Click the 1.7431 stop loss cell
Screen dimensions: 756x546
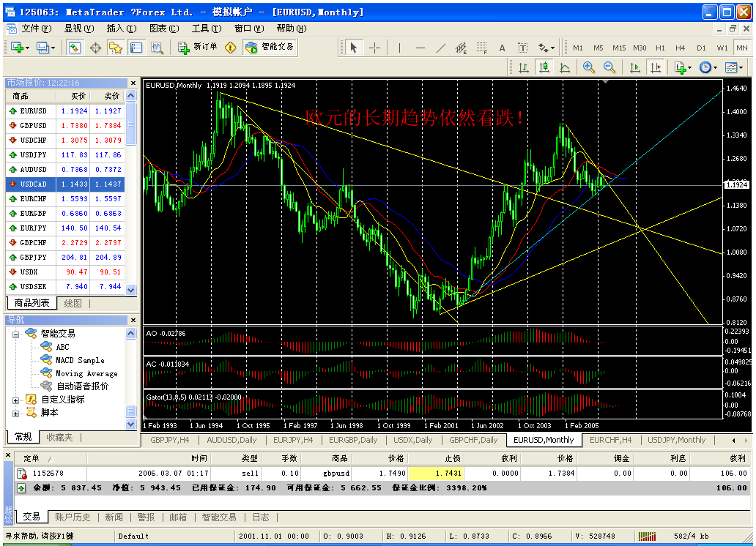(x=436, y=474)
